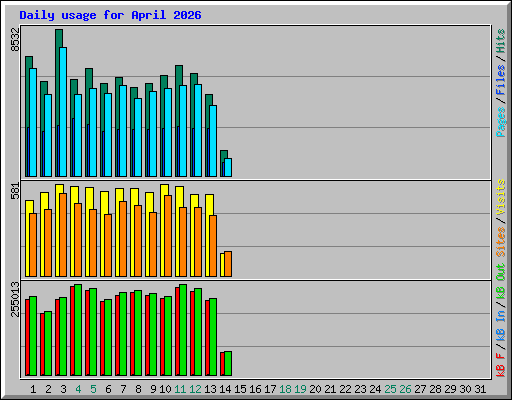
Task: Click day 9 on the x-axis
Action: (x=153, y=389)
